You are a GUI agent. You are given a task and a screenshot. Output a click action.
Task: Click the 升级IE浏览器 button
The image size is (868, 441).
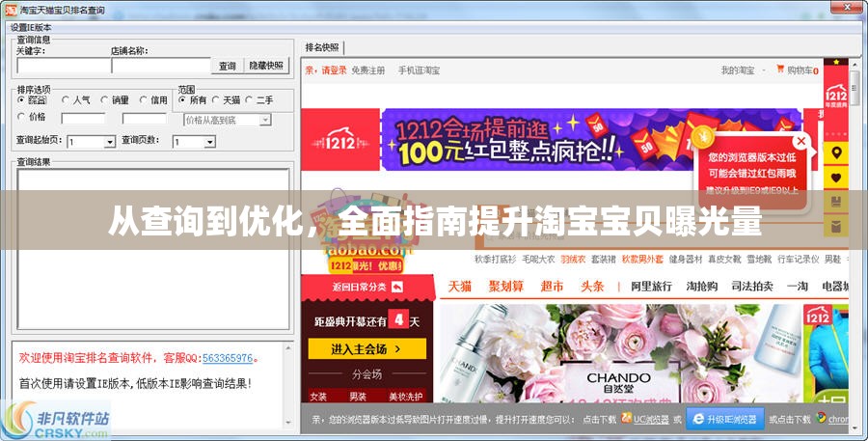pyautogui.click(x=725, y=420)
